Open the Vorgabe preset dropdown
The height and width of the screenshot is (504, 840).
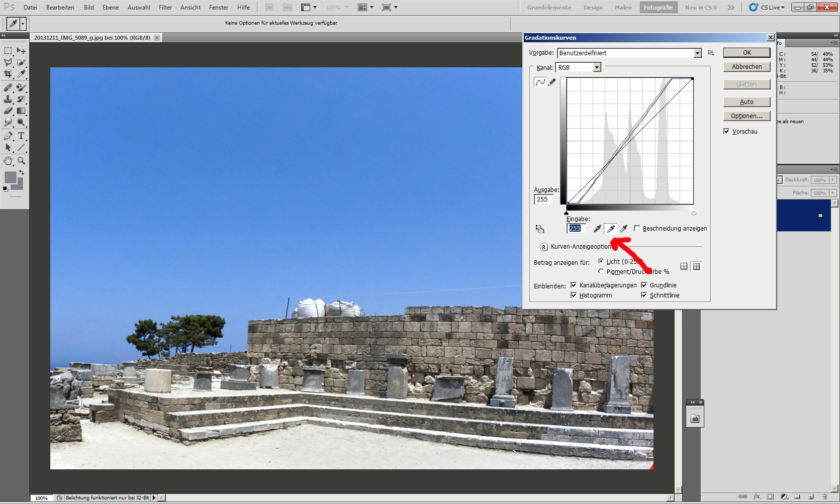[697, 53]
